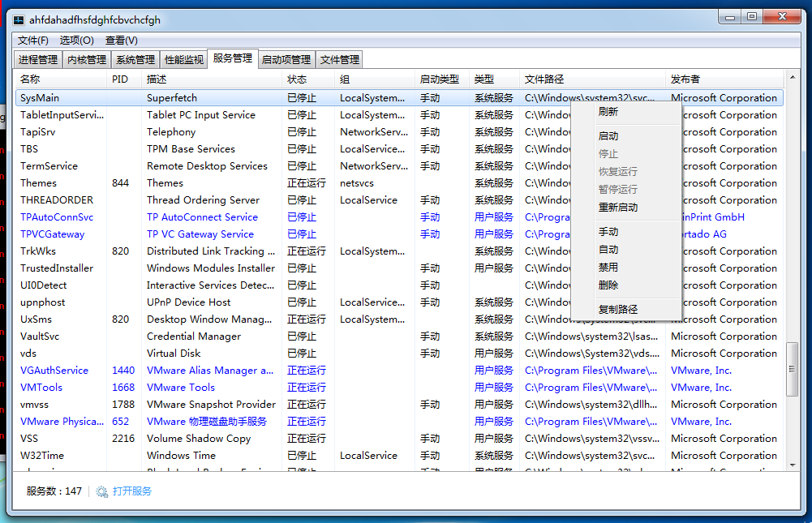Click the scrollbar up arrow
This screenshot has height=523, width=812.
pos(793,77)
